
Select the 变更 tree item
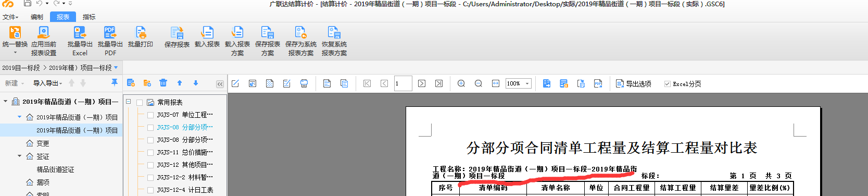(x=43, y=143)
